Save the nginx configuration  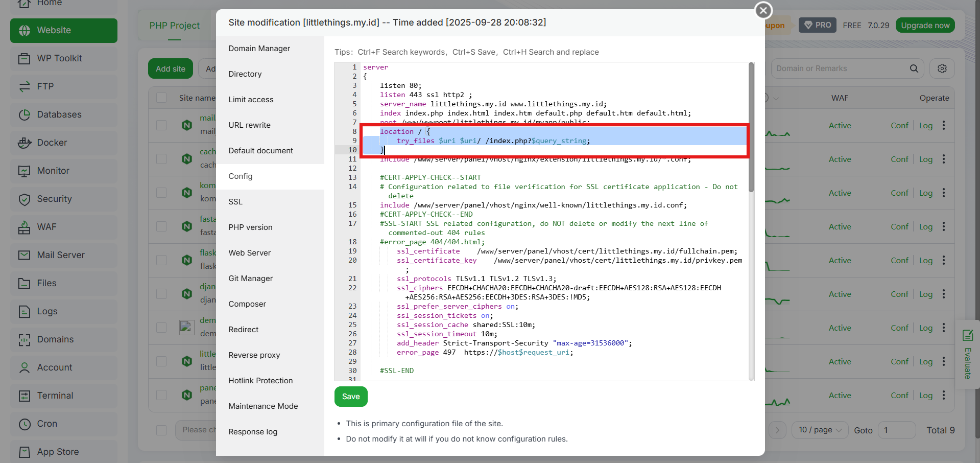click(x=351, y=397)
